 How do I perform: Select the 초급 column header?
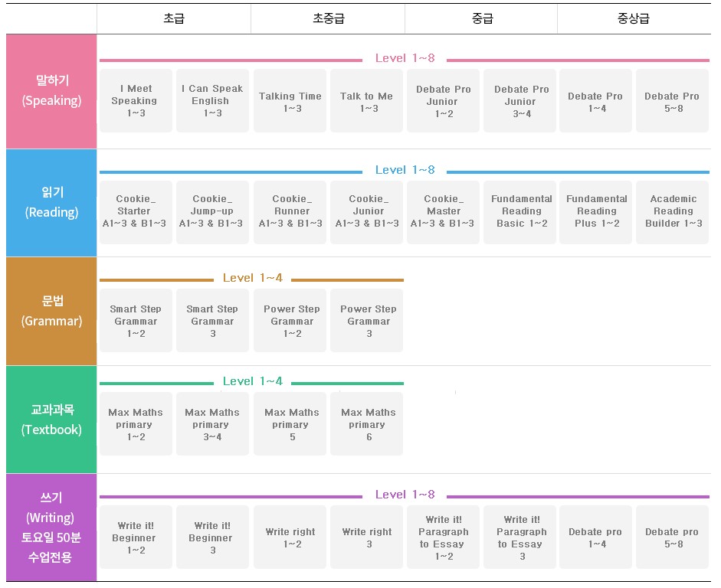click(x=174, y=19)
